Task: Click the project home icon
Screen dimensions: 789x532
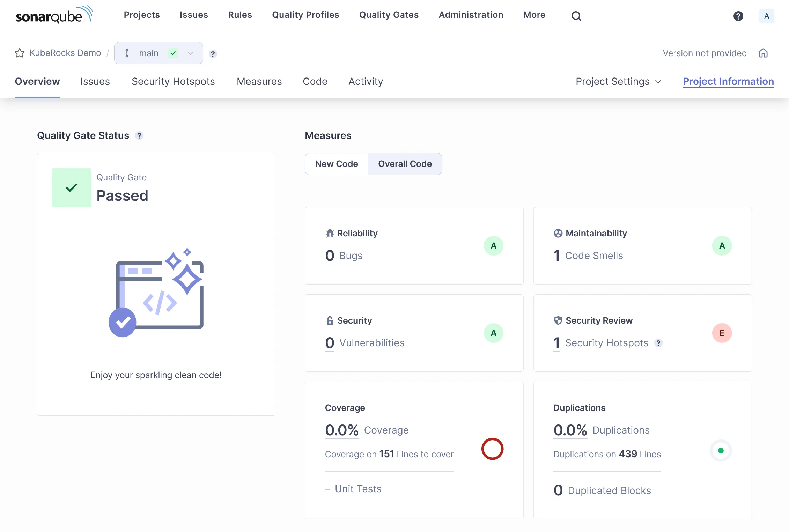Action: (763, 53)
